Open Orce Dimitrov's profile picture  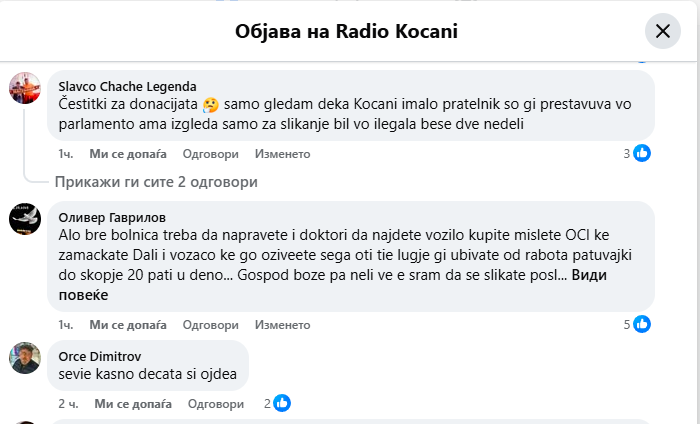24,358
